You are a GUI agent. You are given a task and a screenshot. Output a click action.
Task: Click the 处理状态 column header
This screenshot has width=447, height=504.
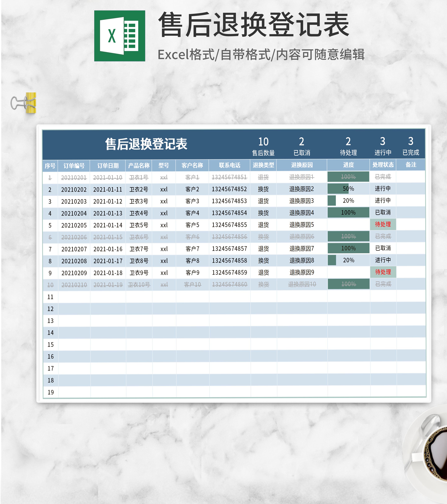tap(383, 165)
